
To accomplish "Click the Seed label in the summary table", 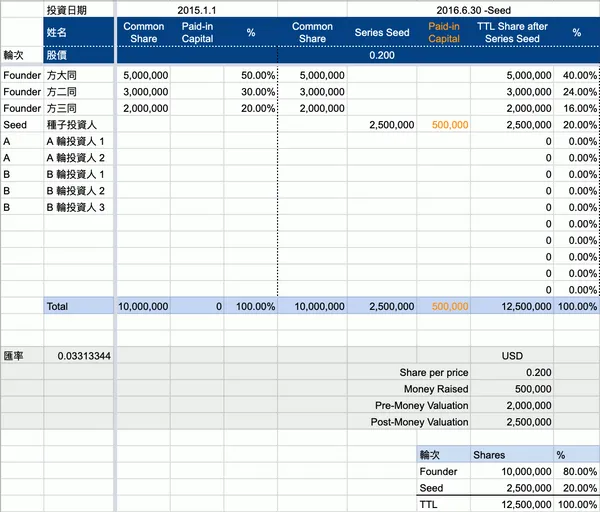I will pos(443,488).
